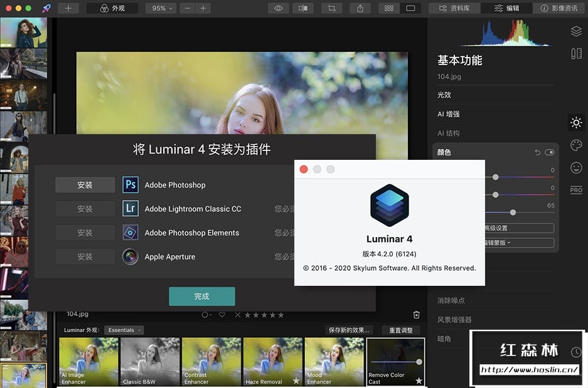Image resolution: width=588 pixels, height=388 pixels.
Task: Toggle favorite star on Haze Removal look
Action: point(296,380)
